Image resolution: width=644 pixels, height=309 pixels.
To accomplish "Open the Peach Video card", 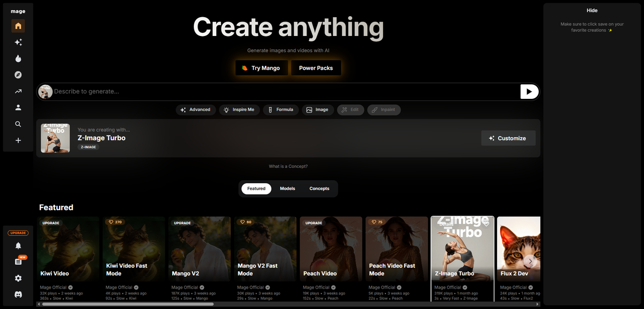I will [x=331, y=249].
